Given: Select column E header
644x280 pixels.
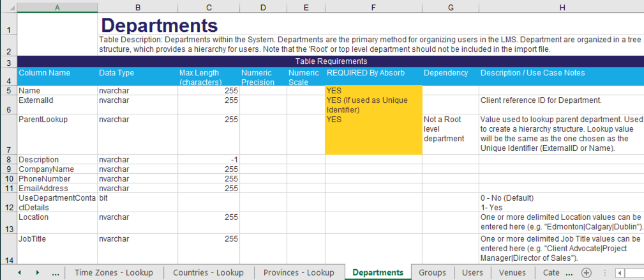Looking at the screenshot, I should 306,8.
